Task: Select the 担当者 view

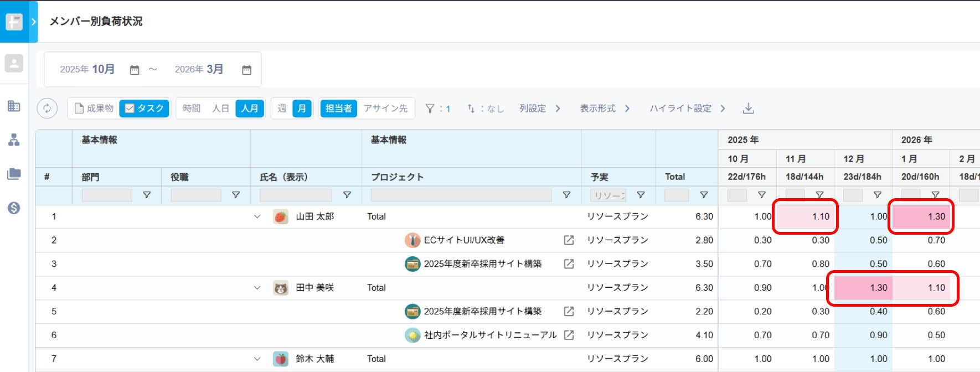Action: pos(338,108)
